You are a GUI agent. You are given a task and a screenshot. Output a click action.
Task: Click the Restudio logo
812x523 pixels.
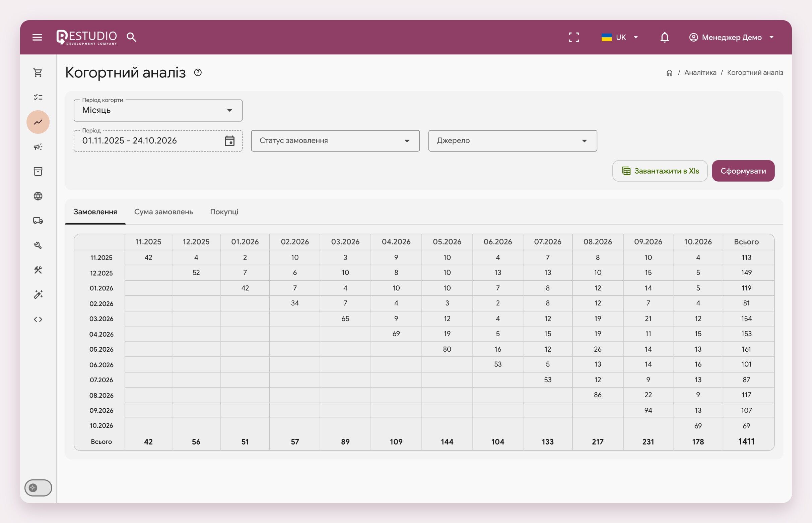click(86, 37)
